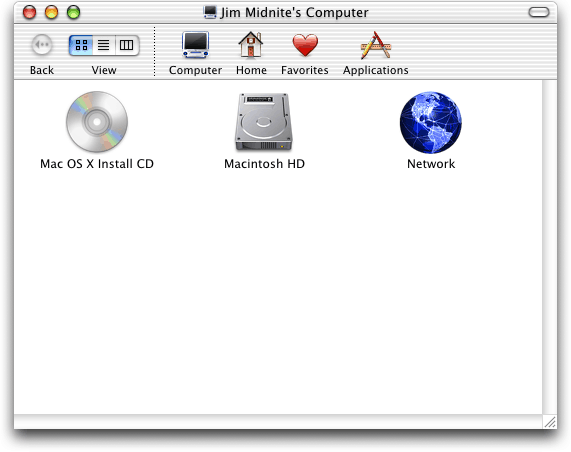Click the Back arrow button
Image resolution: width=571 pixels, height=452 pixels.
(x=42, y=45)
